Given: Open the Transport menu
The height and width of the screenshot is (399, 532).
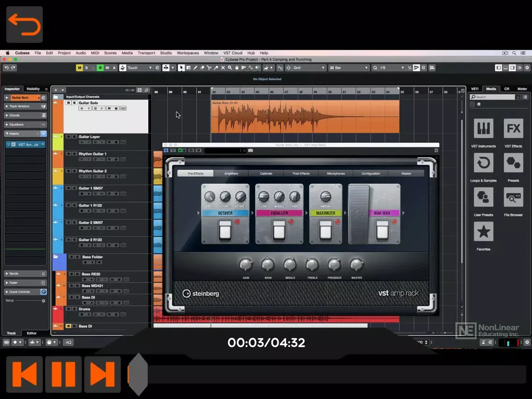Looking at the screenshot, I should coord(146,53).
